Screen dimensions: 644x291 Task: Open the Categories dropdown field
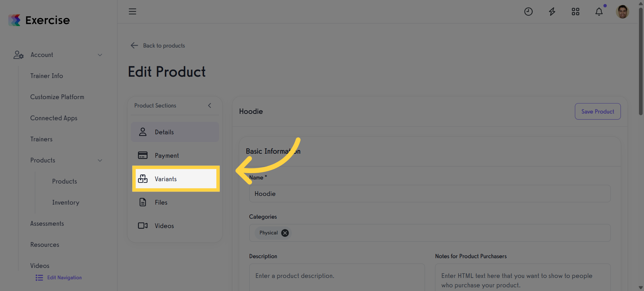430,233
